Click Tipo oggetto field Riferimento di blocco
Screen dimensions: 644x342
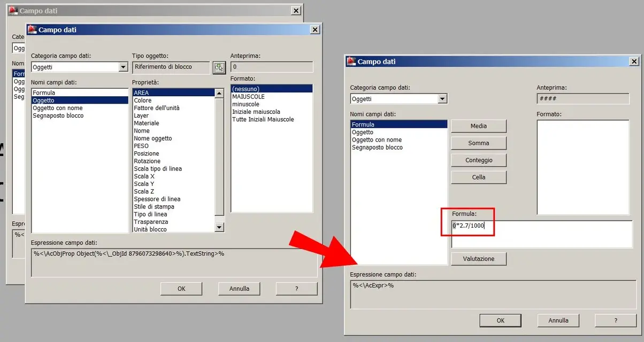[x=171, y=67]
